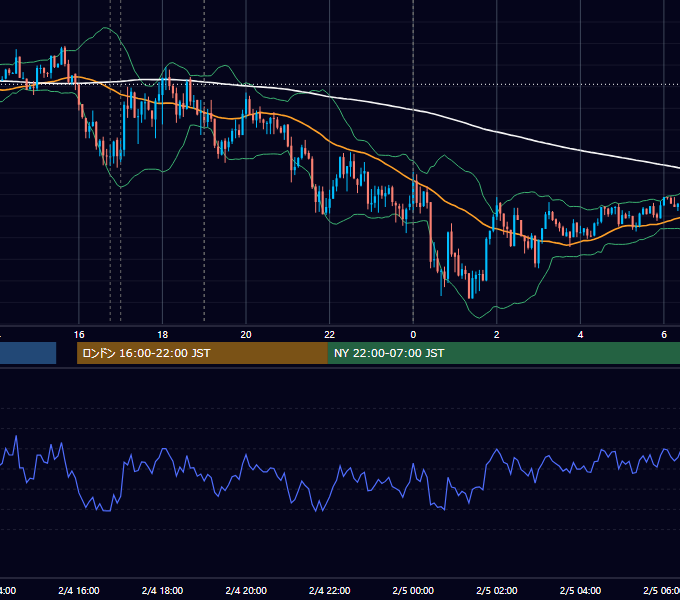The image size is (680, 600).
Task: Click the upper time axis label 18
Action: [x=163, y=335]
